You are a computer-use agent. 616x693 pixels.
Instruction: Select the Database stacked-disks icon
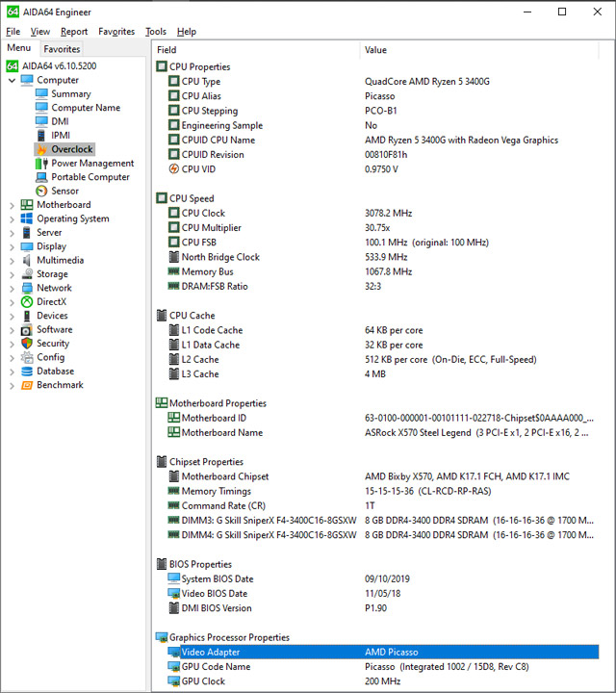pos(27,372)
